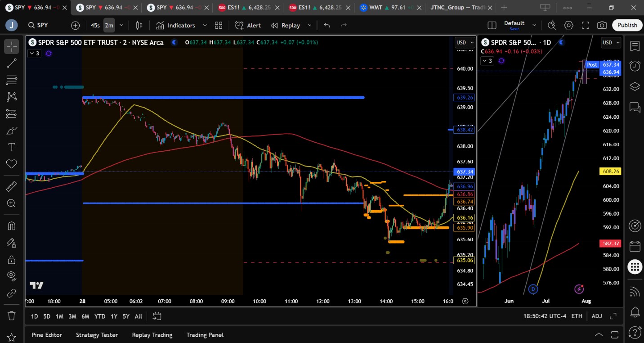The image size is (644, 343).
Task: Switch to the WMT tab
Action: pyautogui.click(x=386, y=8)
